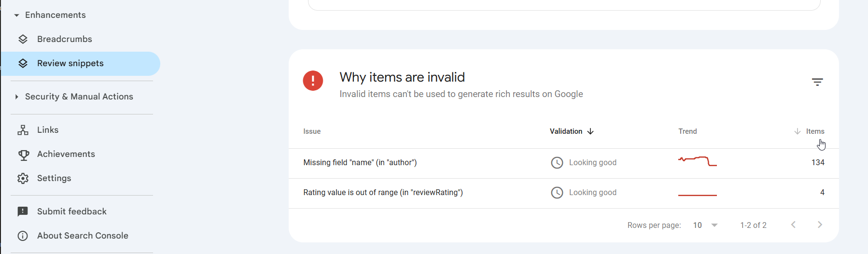Viewport: 868px width, 254px height.
Task: Open the Missing field "name" issue row
Action: click(360, 163)
